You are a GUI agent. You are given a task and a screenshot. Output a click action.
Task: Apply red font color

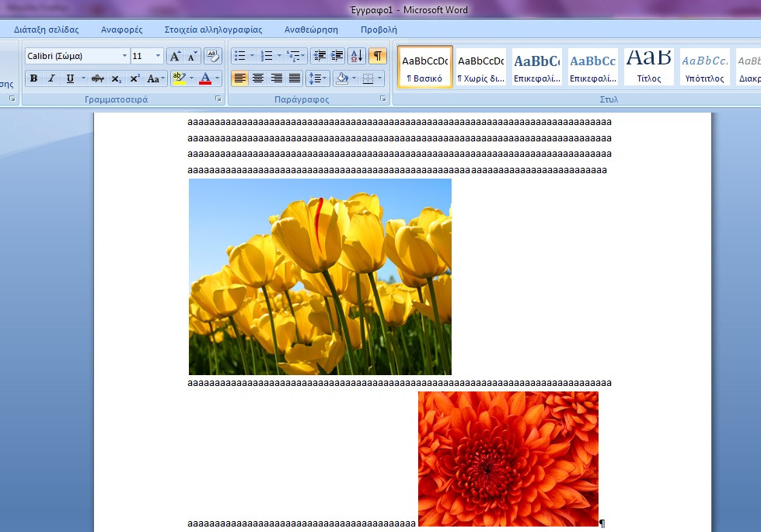(205, 78)
